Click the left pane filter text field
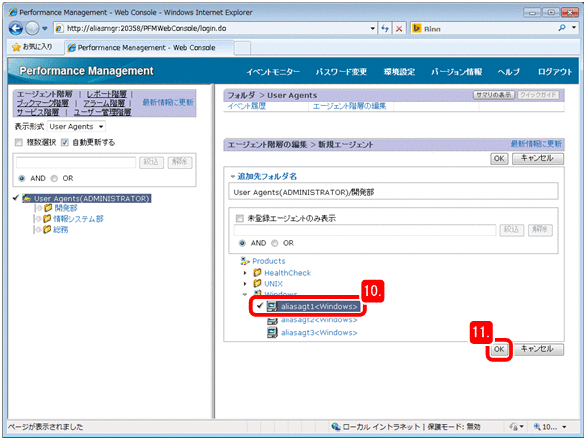Screen dimensions: 587x441 (76, 162)
